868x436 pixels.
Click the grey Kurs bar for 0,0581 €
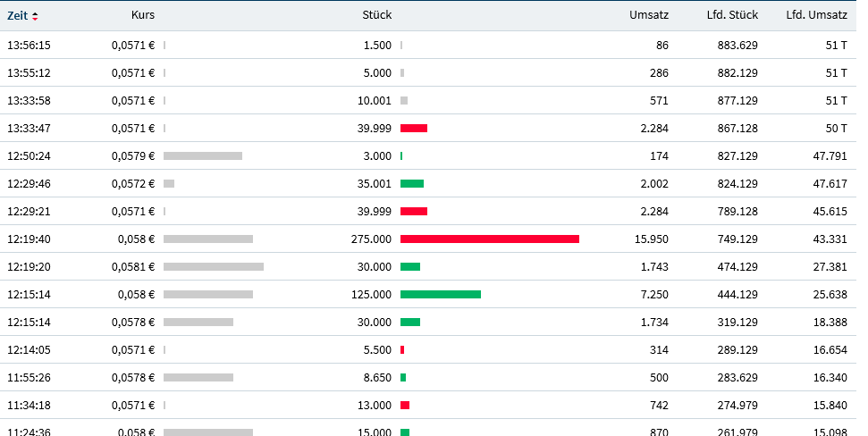[x=213, y=266]
